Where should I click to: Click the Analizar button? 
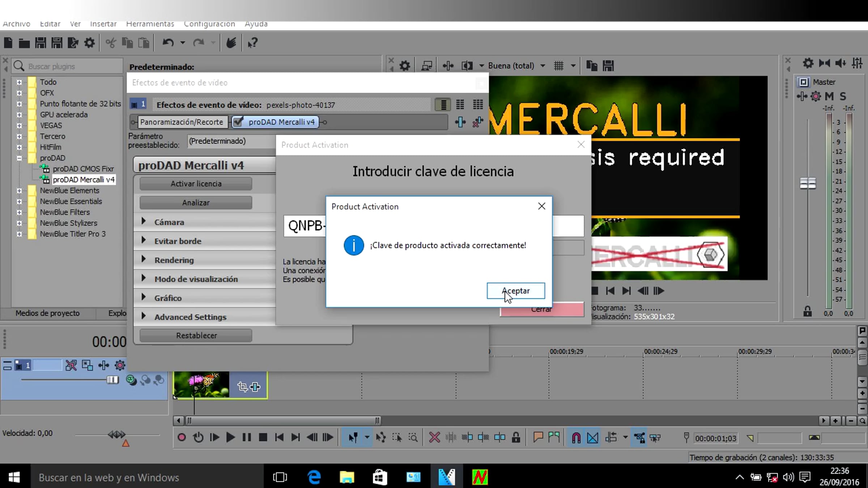(x=196, y=203)
